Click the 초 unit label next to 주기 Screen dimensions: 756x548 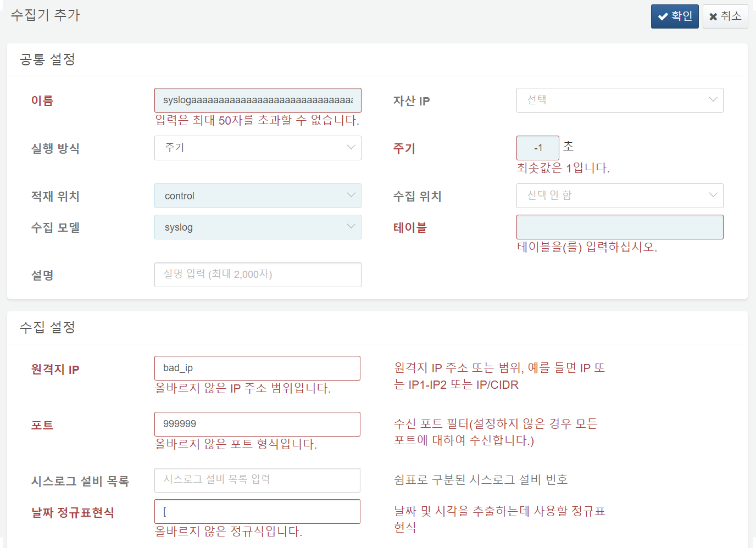[x=569, y=146]
